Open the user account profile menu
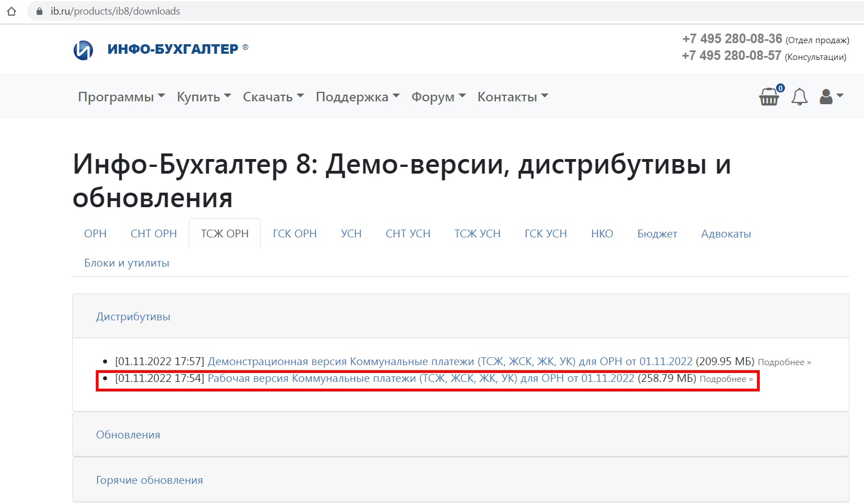Screen dimensions: 864x504 (832, 96)
